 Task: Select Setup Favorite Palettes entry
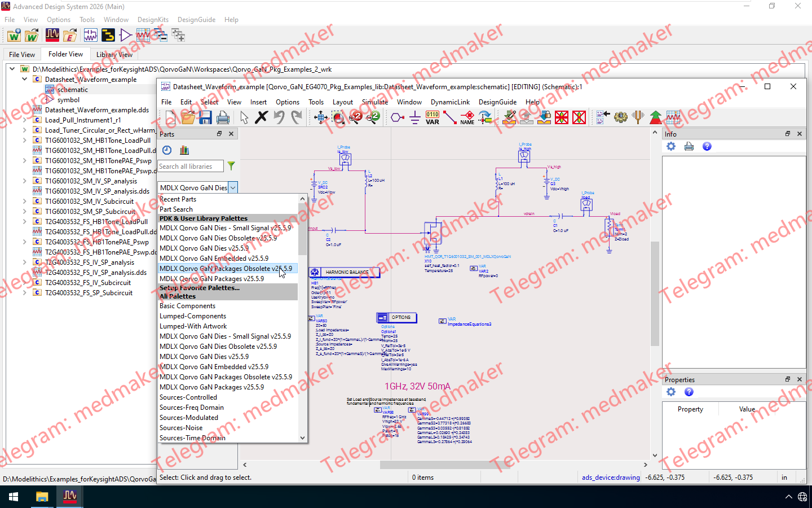pyautogui.click(x=200, y=288)
